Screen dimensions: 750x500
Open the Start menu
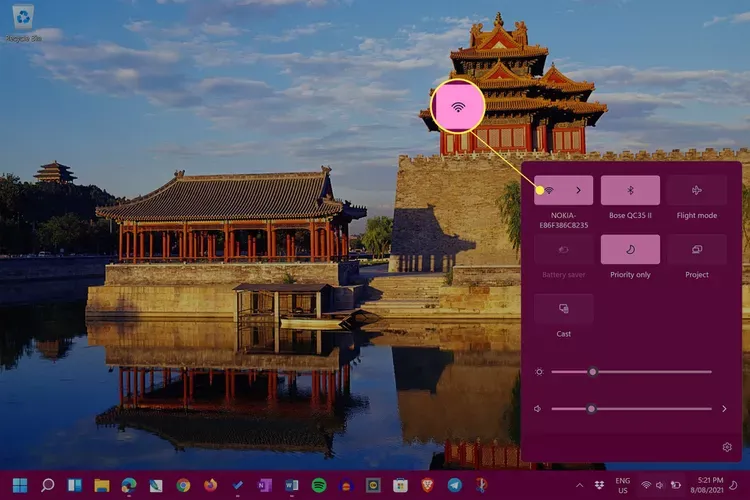20,485
